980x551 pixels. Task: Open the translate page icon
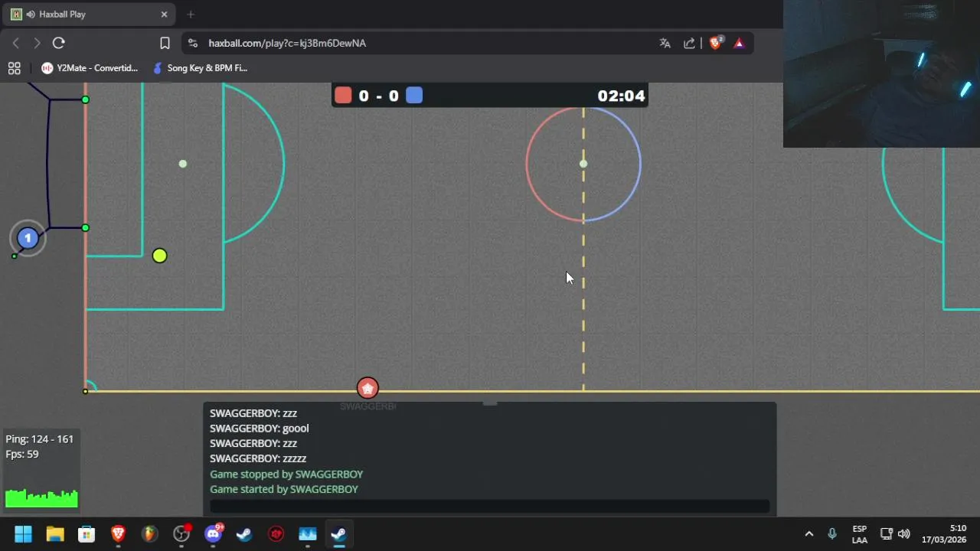(x=665, y=43)
